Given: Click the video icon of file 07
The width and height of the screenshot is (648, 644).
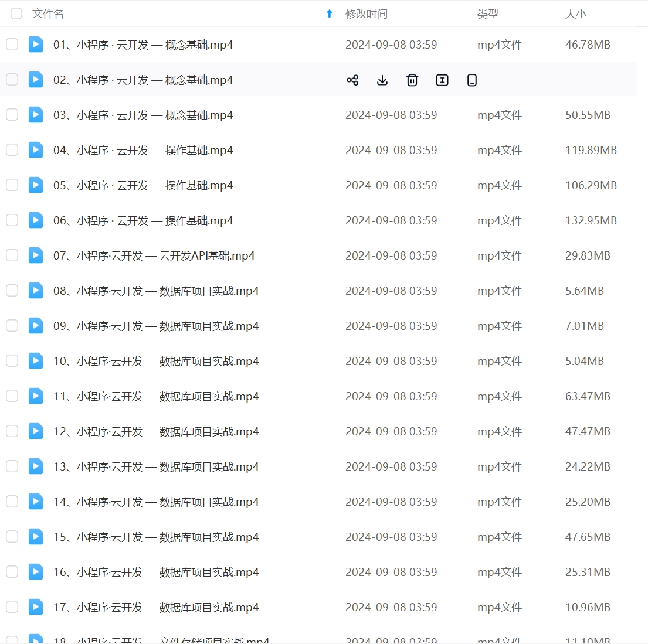Looking at the screenshot, I should click(36, 255).
